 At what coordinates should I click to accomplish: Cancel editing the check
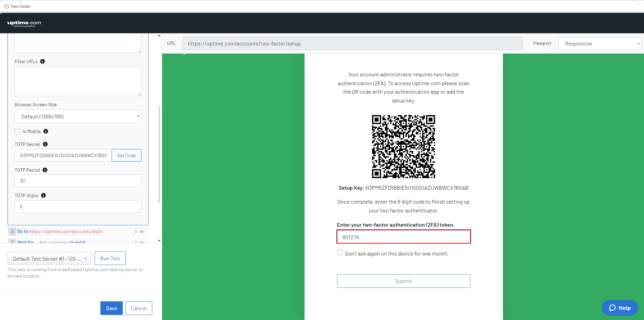(139, 308)
